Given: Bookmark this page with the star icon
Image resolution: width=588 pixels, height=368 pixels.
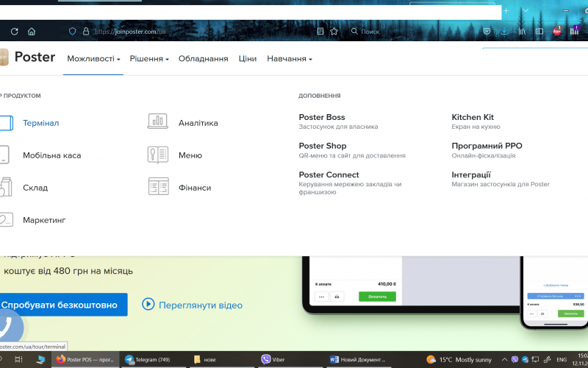Looking at the screenshot, I should click(x=334, y=32).
